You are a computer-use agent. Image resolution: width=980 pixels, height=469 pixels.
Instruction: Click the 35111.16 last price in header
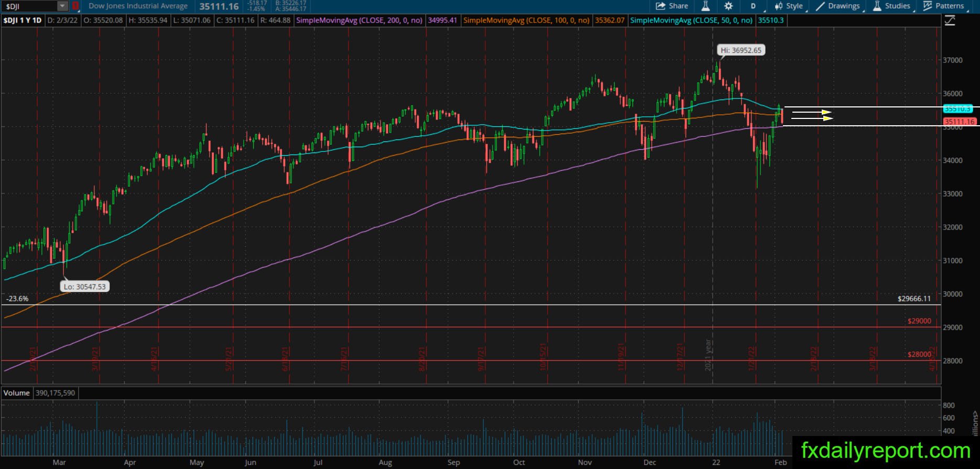(x=219, y=6)
